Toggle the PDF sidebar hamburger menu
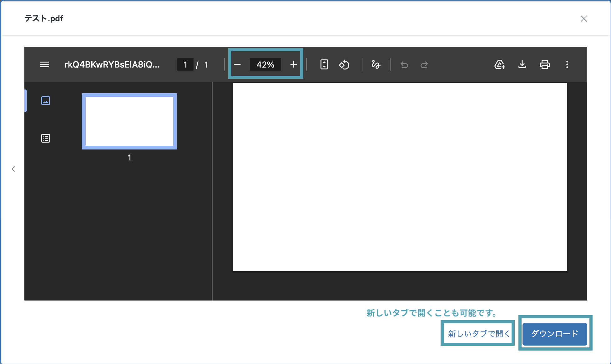The width and height of the screenshot is (611, 364). [44, 65]
